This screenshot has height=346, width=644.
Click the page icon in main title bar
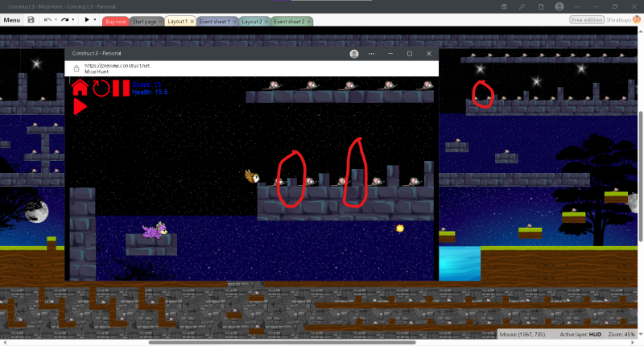[x=541, y=6]
